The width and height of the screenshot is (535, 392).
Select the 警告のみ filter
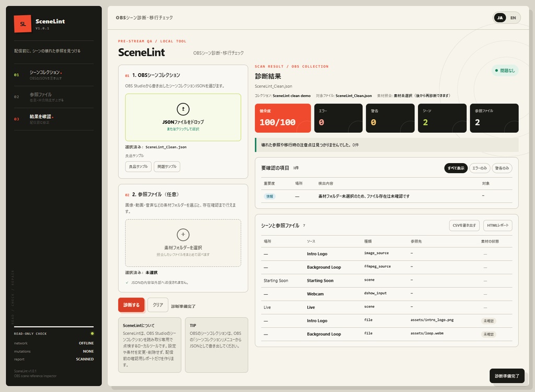502,168
